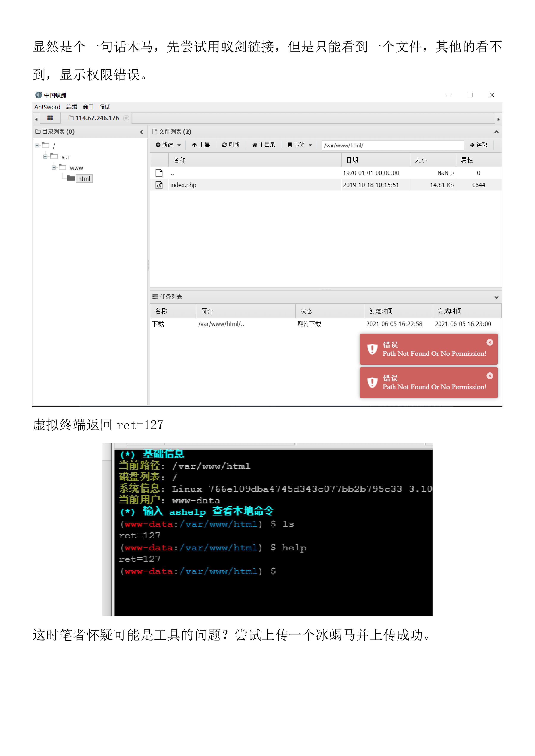The image size is (535, 756).
Task: Go up with 上层 button
Action: point(201,145)
